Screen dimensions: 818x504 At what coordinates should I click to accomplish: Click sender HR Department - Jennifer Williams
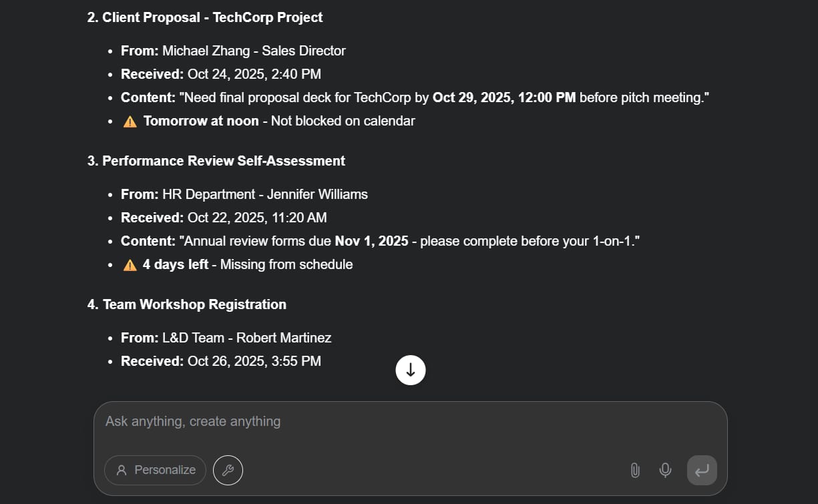tap(265, 194)
